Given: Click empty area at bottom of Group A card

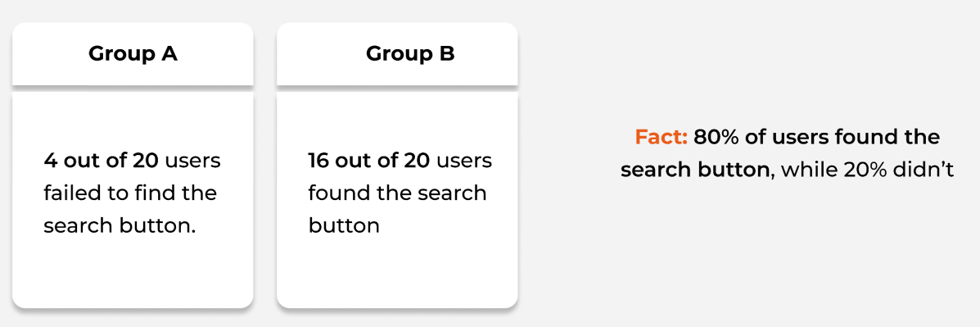Looking at the screenshot, I should tap(133, 275).
